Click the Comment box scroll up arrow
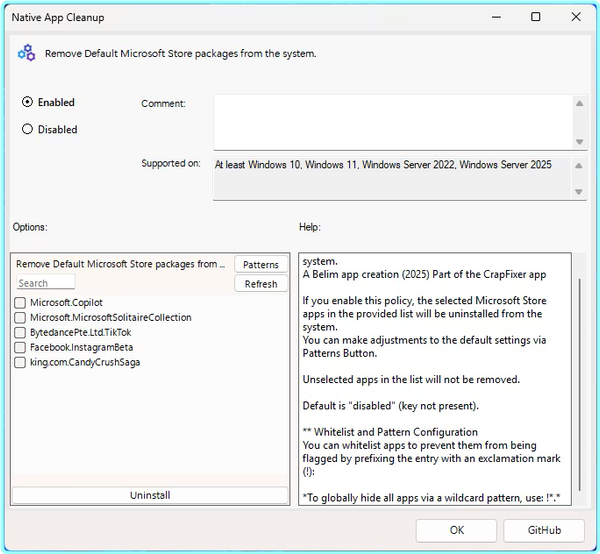 tap(579, 103)
